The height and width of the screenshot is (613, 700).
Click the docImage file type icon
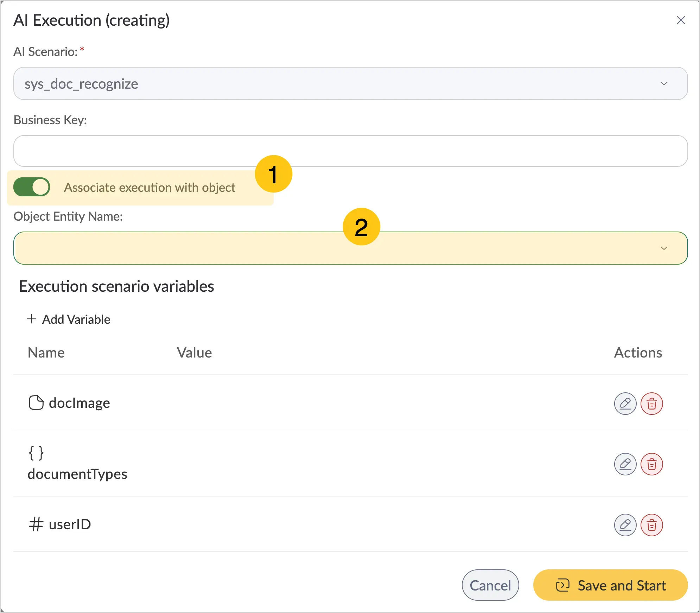pyautogui.click(x=36, y=403)
